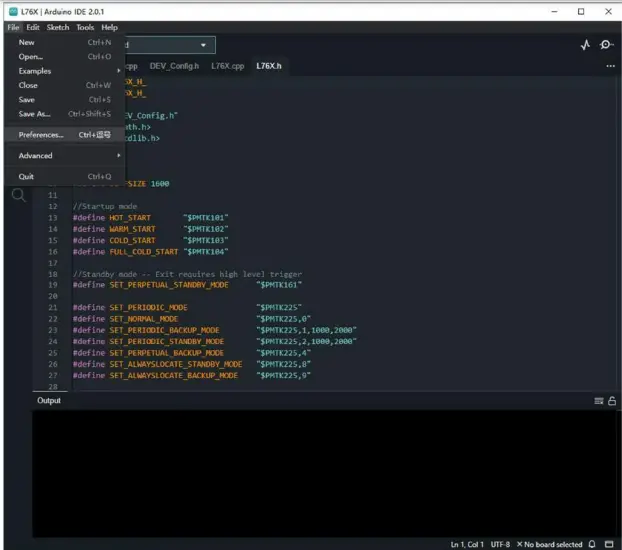The height and width of the screenshot is (550, 622).
Task: Open the Serial Monitor icon
Action: pos(606,45)
